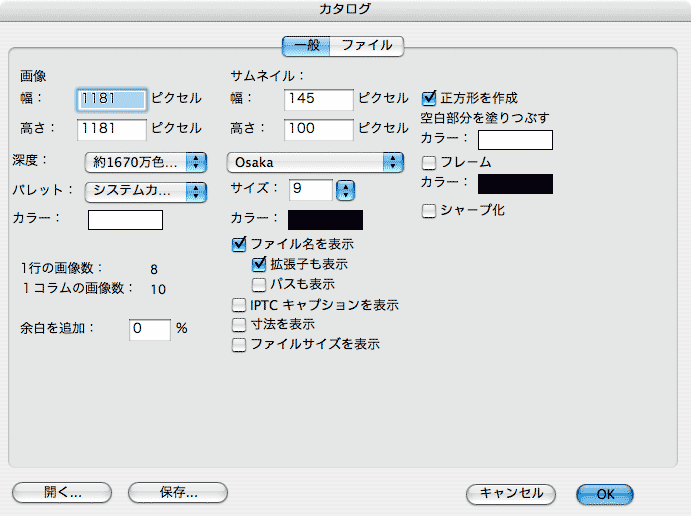Open the パレット dropdown showing システムカ…

[x=146, y=192]
